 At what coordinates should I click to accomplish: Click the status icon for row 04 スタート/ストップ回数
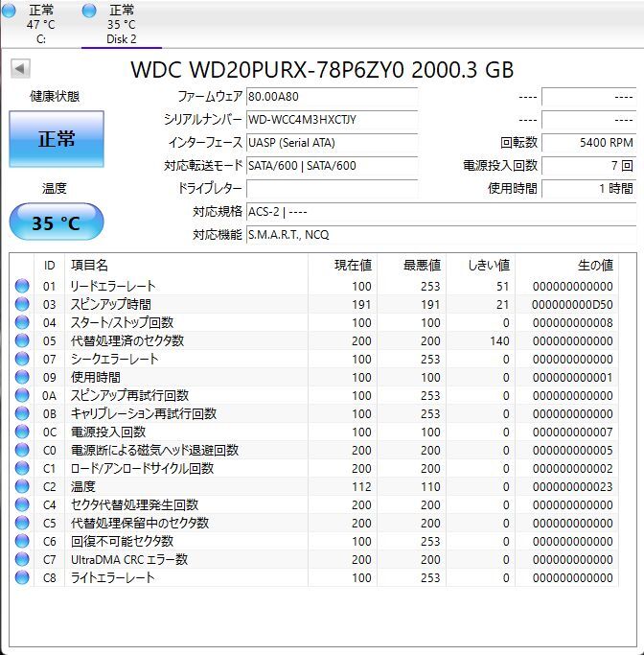point(22,322)
